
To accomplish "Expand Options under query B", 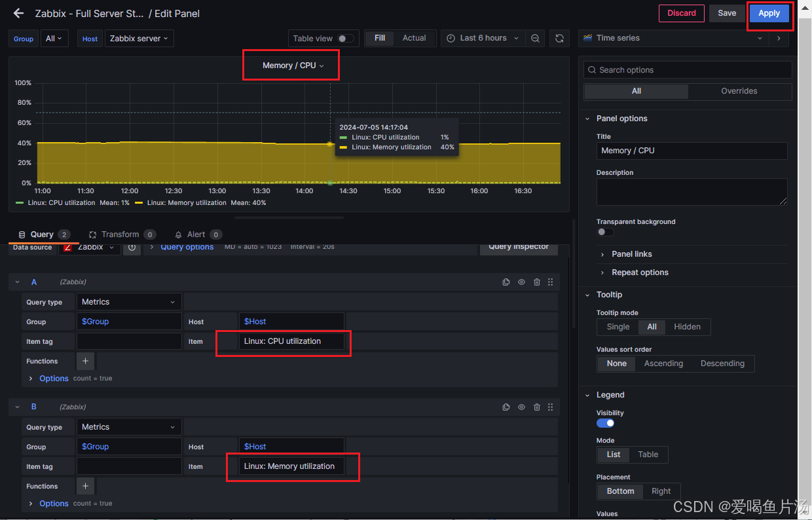I will (54, 504).
